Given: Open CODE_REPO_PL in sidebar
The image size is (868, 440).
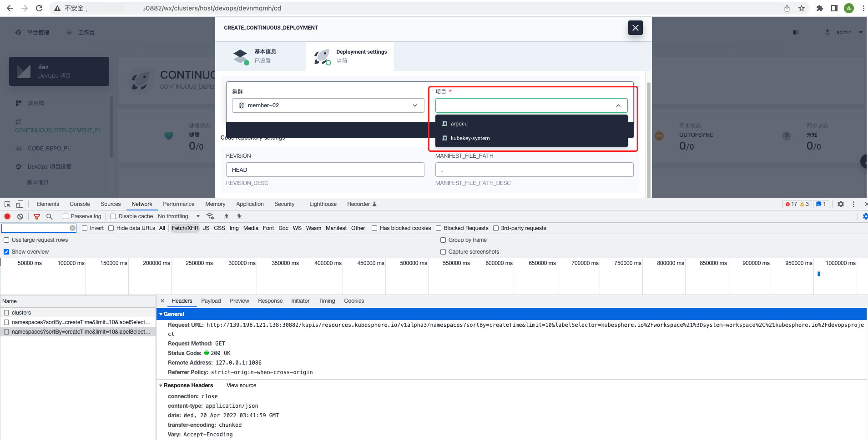Looking at the screenshot, I should pos(49,149).
